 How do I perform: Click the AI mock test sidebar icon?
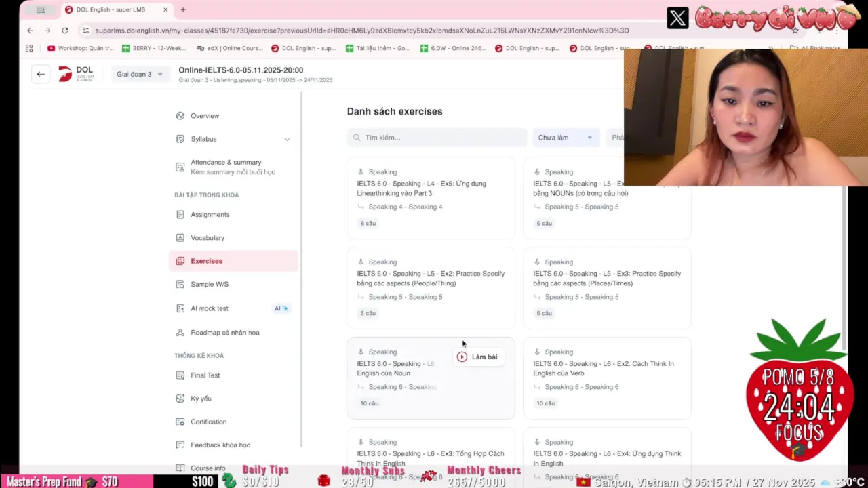(x=180, y=308)
